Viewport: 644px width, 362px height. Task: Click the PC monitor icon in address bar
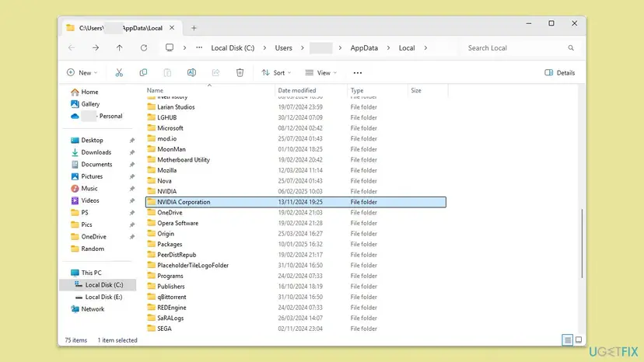(x=170, y=47)
